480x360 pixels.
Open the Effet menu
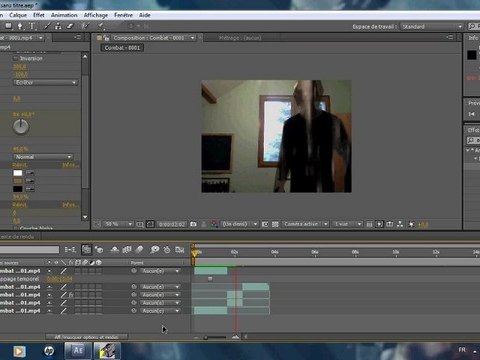pos(39,15)
